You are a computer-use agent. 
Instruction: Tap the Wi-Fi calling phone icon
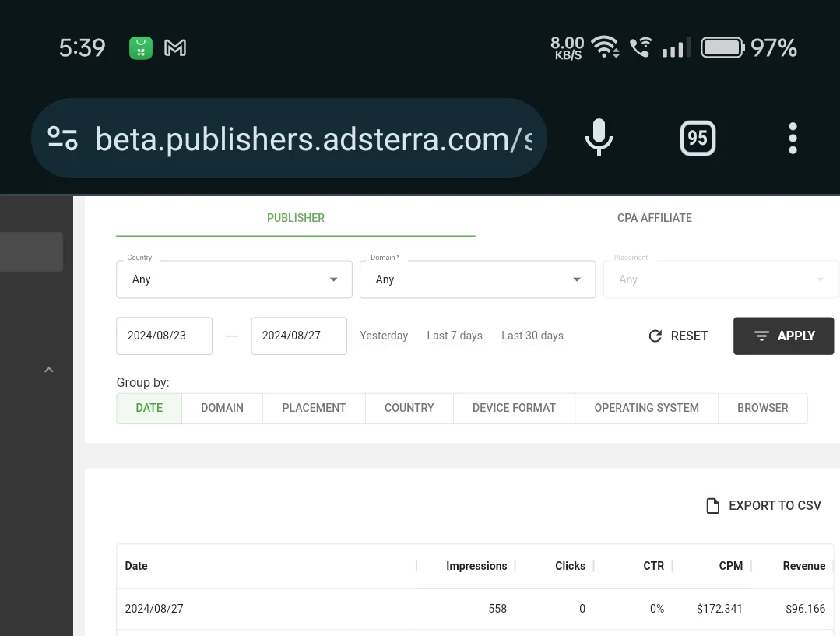click(x=641, y=47)
